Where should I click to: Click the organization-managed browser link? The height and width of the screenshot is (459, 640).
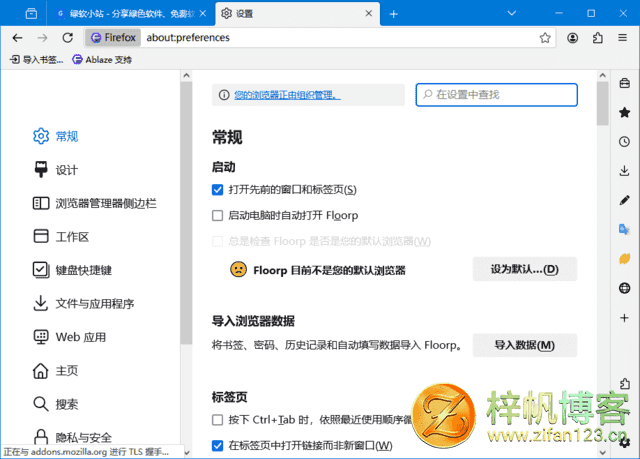(287, 95)
